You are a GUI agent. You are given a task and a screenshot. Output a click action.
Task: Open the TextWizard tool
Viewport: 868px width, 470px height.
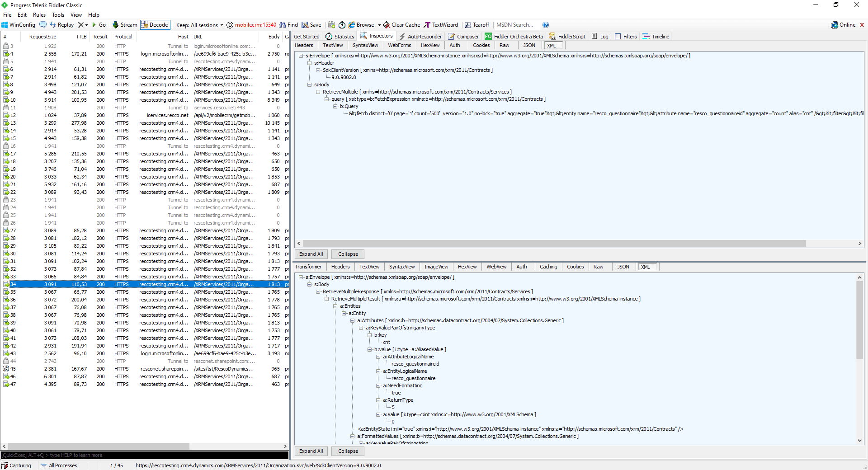441,25
